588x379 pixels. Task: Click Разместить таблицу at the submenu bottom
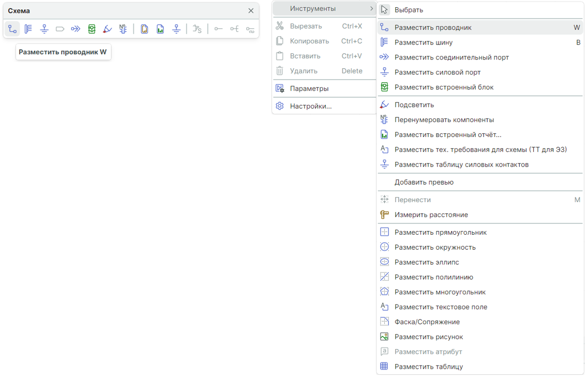(428, 367)
